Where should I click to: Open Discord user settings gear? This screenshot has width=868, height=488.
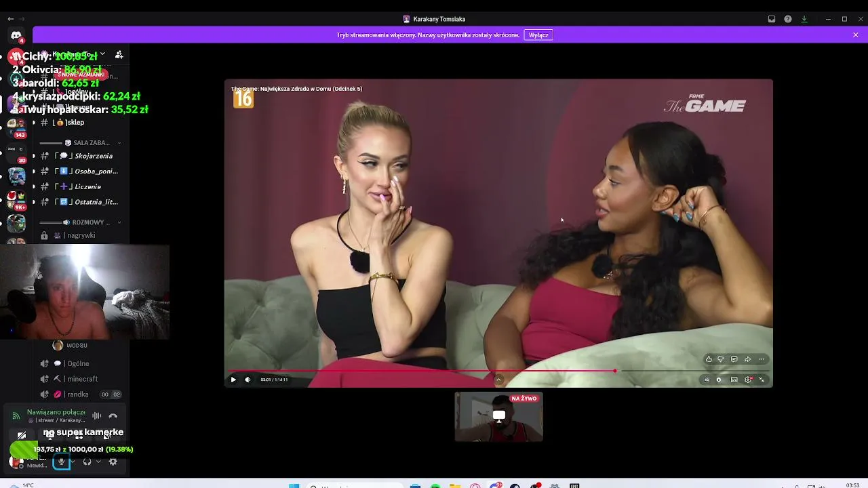coord(113,462)
